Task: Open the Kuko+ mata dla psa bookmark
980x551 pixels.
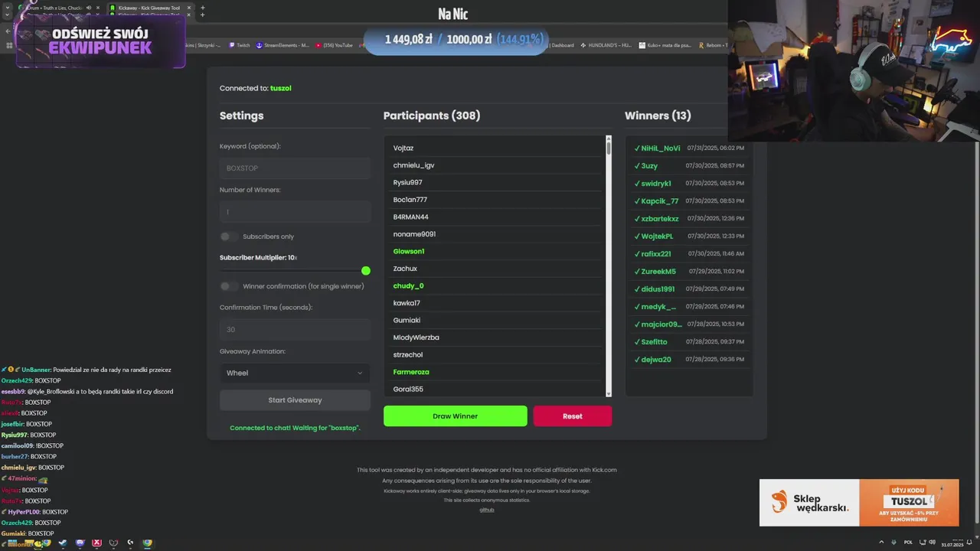Action: [x=665, y=45]
